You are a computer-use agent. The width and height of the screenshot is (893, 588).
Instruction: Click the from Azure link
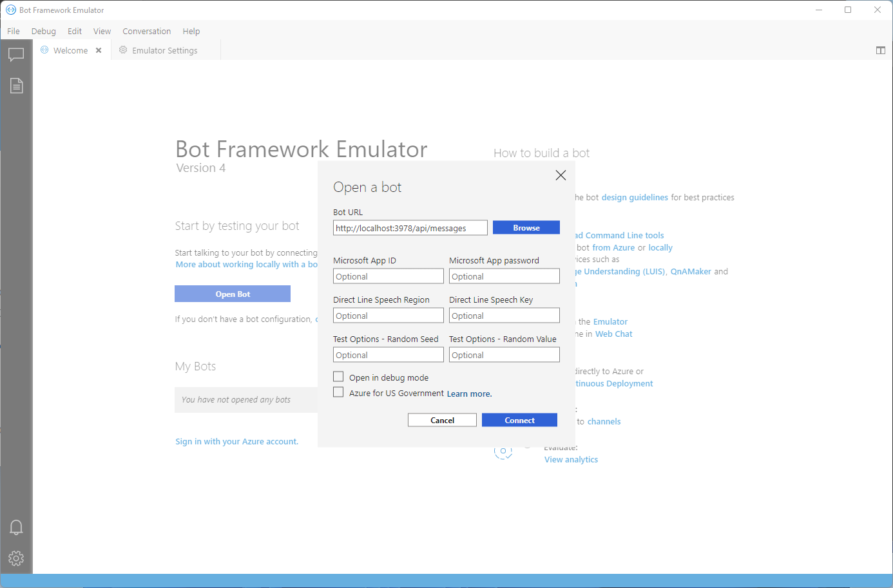(613, 248)
